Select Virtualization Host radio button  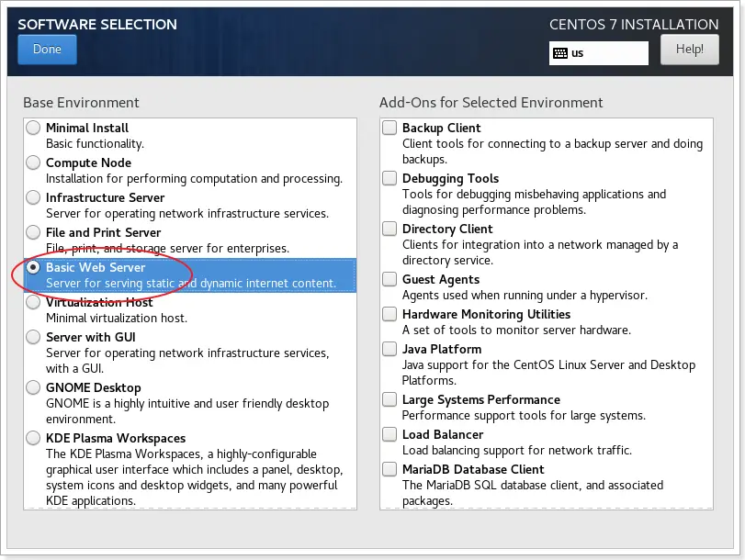click(x=34, y=302)
